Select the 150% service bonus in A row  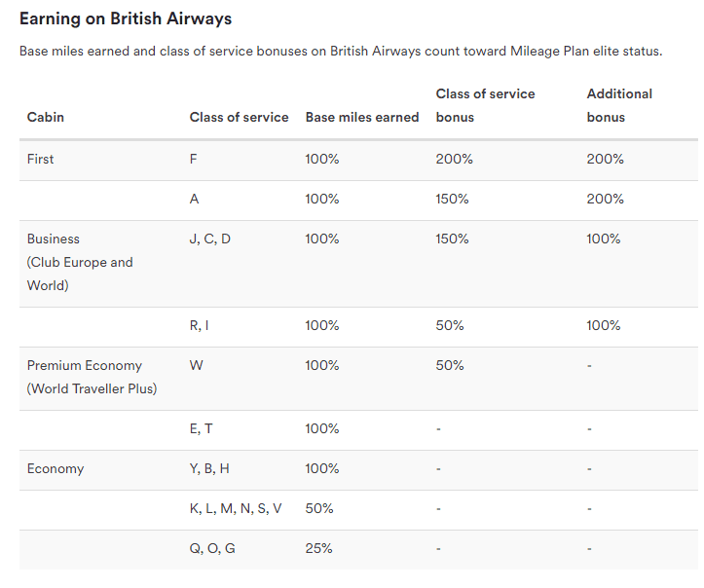click(453, 199)
